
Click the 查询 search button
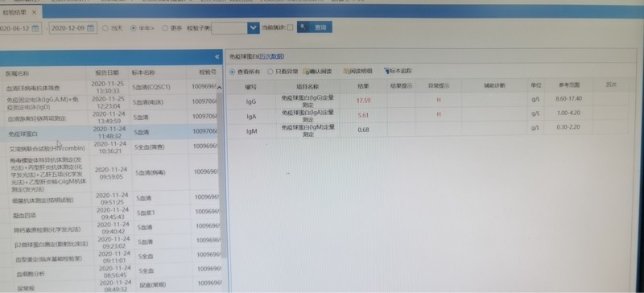(314, 27)
